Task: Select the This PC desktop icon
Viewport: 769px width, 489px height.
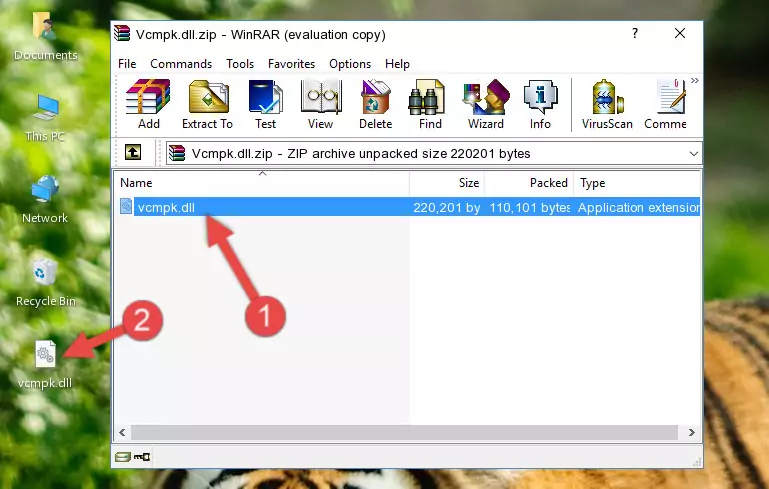Action: (45, 118)
